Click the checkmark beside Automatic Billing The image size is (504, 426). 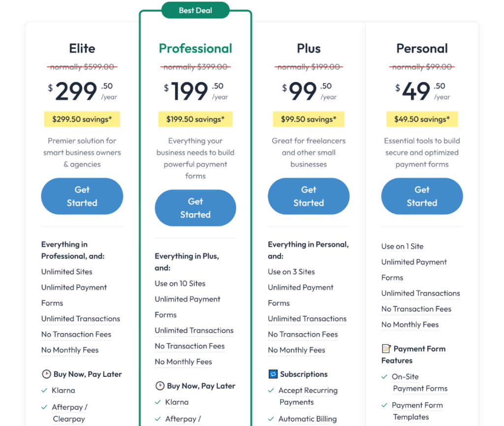tap(271, 419)
